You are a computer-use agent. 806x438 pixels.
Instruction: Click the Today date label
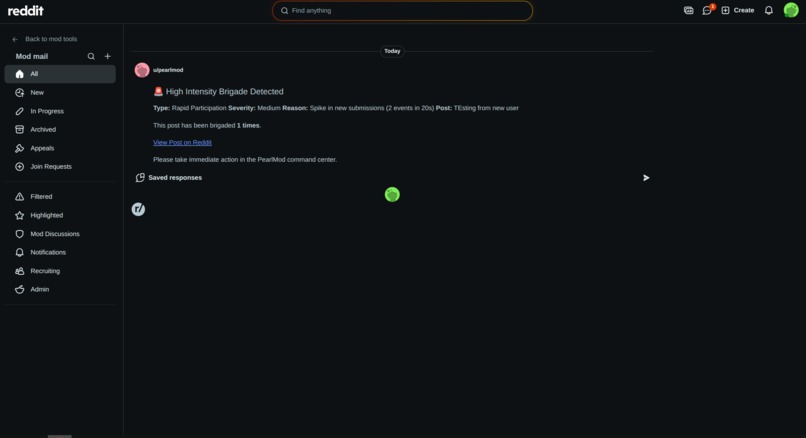[392, 51]
